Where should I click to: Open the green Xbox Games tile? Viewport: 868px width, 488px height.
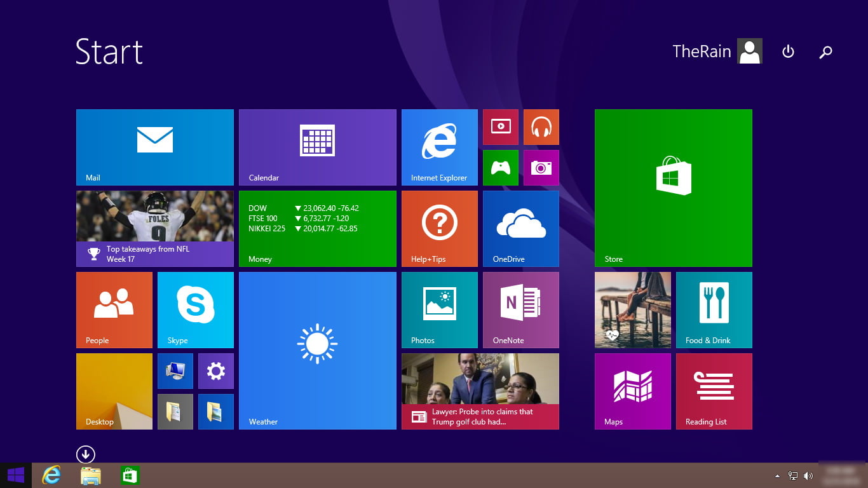coord(501,168)
